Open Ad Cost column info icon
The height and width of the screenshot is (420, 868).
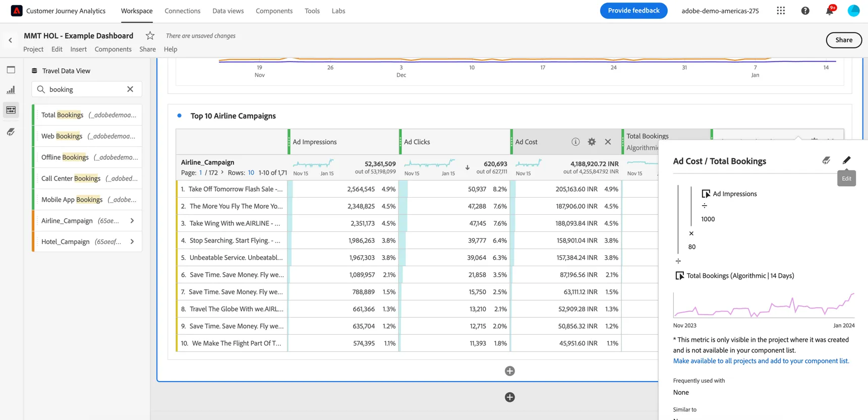tap(575, 142)
